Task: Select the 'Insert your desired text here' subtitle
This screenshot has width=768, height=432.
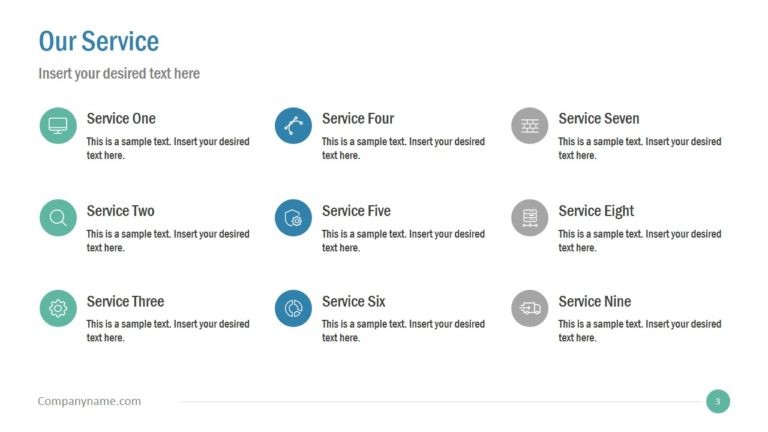Action: (x=119, y=73)
